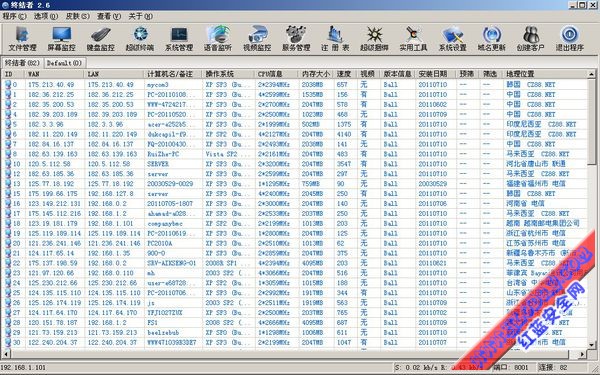Click the horizontal scrollbar left arrow

(x=6, y=354)
